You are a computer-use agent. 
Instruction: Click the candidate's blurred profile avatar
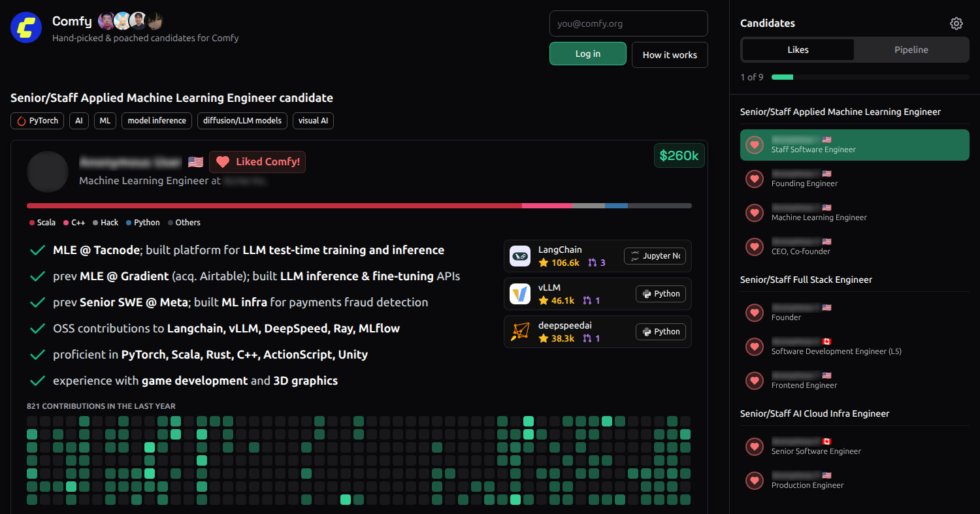pyautogui.click(x=48, y=172)
